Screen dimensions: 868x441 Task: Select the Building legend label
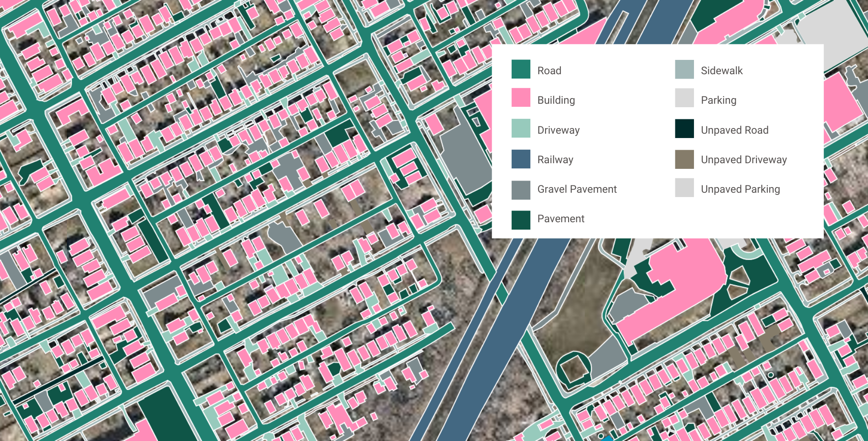(556, 100)
